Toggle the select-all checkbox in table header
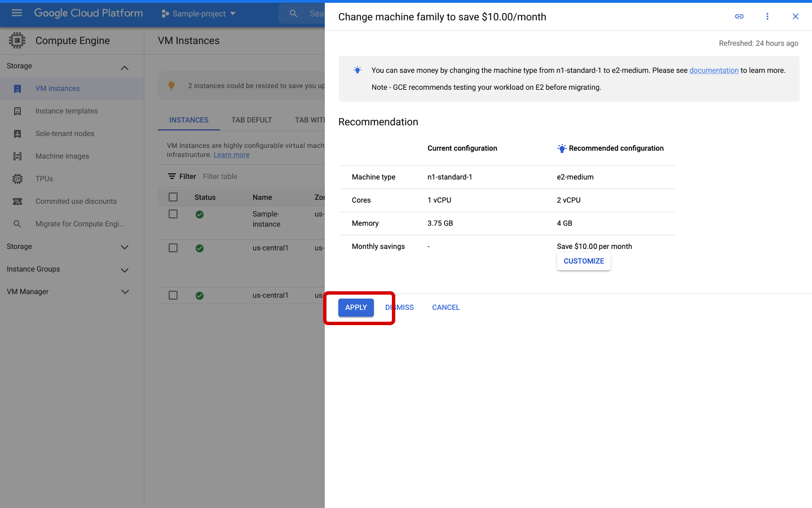812x508 pixels. tap(173, 197)
